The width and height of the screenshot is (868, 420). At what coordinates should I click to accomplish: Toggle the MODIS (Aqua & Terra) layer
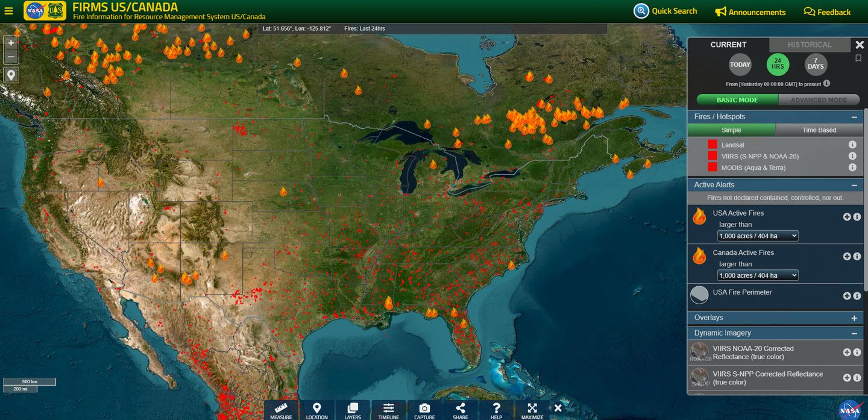tap(712, 168)
